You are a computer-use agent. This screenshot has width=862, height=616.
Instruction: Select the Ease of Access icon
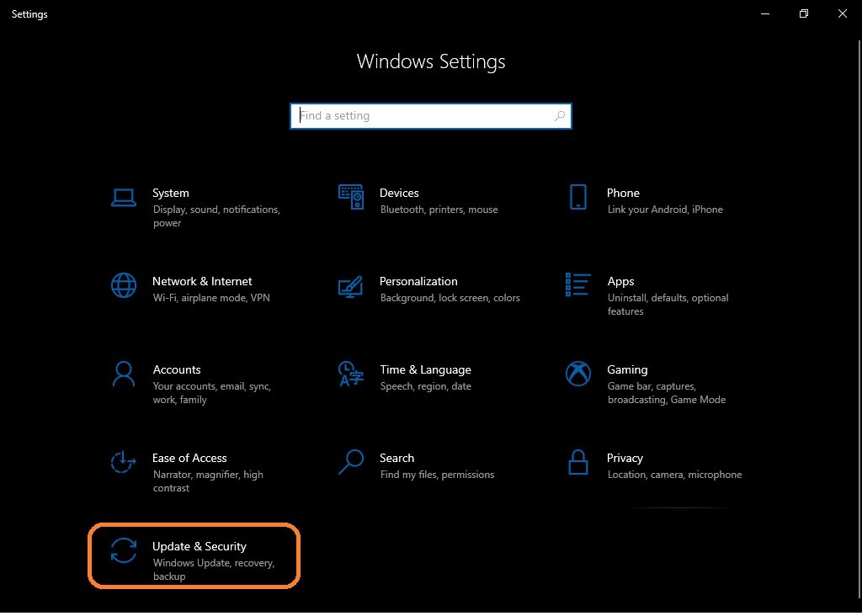coord(123,462)
